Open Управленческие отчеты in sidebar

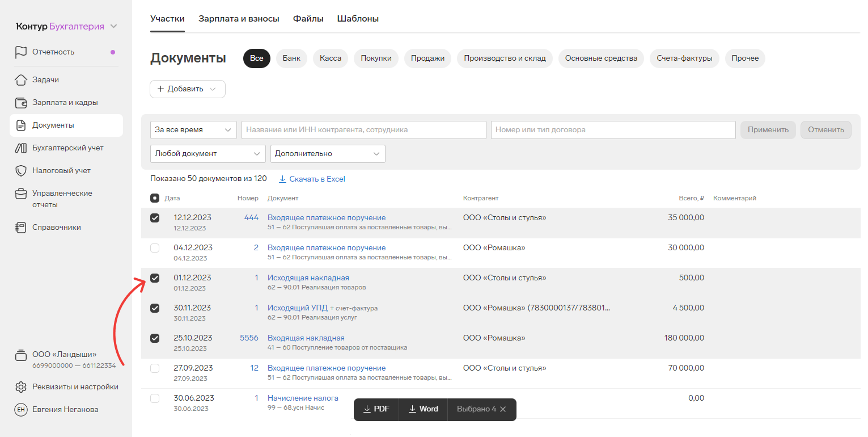click(x=62, y=199)
